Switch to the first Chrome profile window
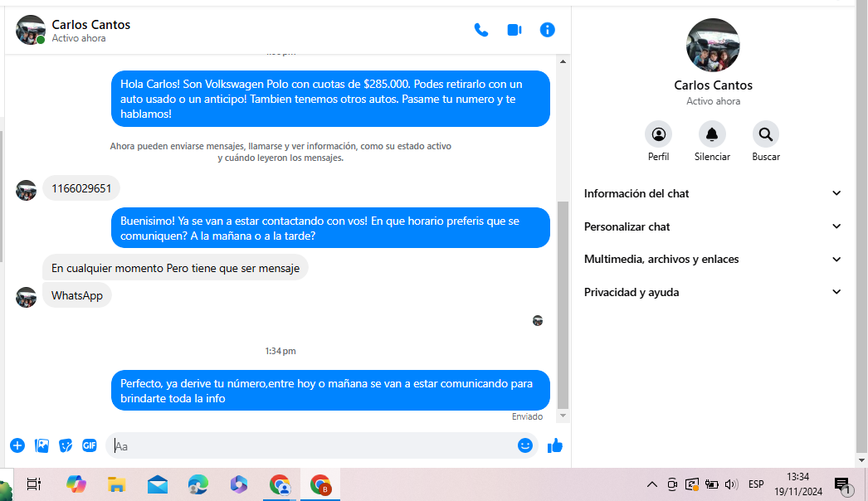 point(280,484)
